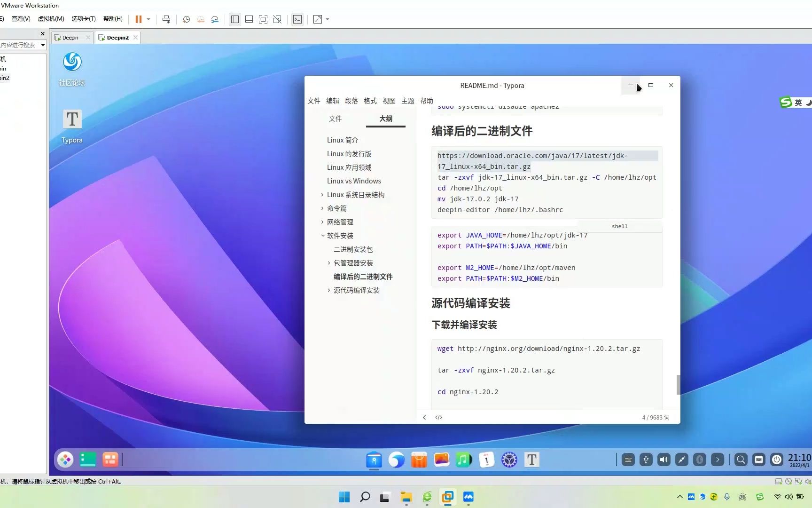Open the 段落 menu in Typora
The image size is (812, 508).
351,101
